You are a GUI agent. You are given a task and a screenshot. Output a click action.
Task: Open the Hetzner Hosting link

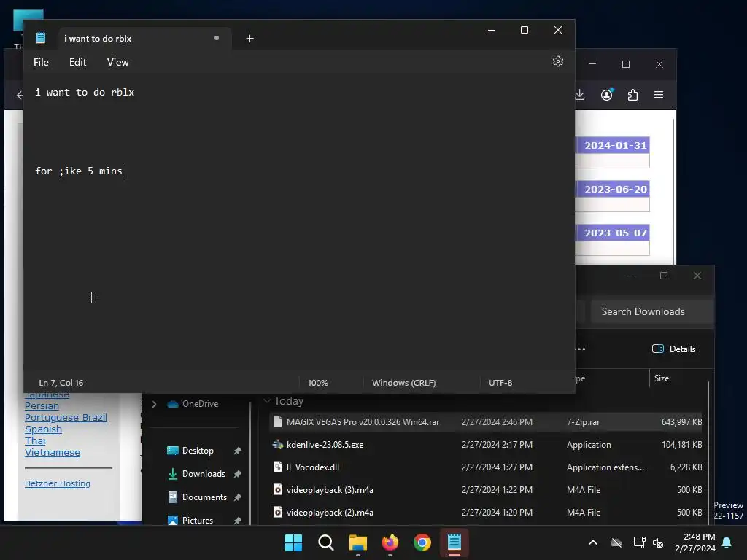(x=57, y=483)
